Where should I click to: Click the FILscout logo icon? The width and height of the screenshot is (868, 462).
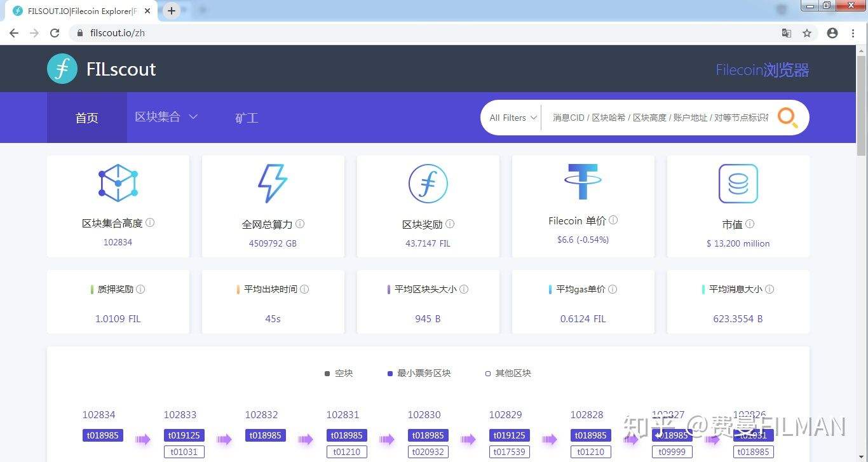point(62,69)
